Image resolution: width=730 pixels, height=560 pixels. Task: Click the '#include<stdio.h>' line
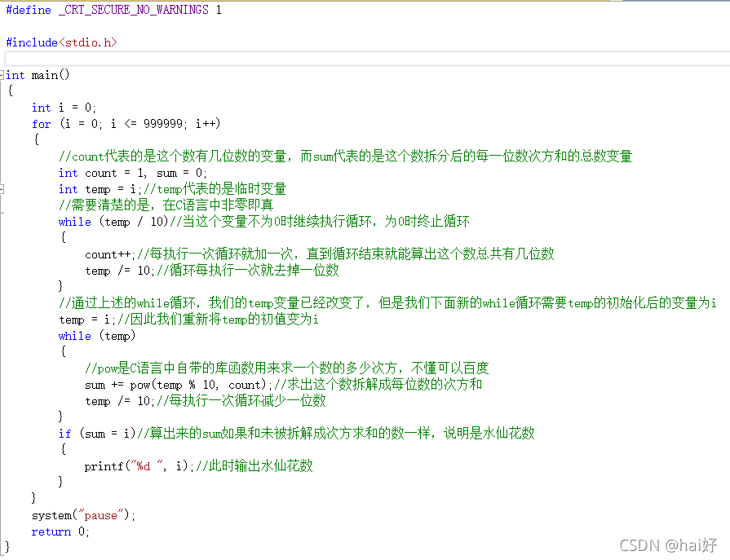point(61,42)
